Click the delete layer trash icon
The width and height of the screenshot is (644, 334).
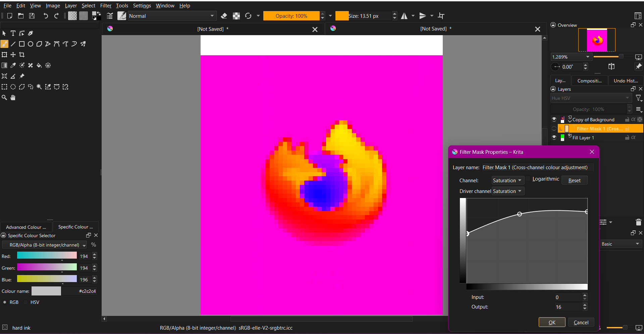click(638, 222)
